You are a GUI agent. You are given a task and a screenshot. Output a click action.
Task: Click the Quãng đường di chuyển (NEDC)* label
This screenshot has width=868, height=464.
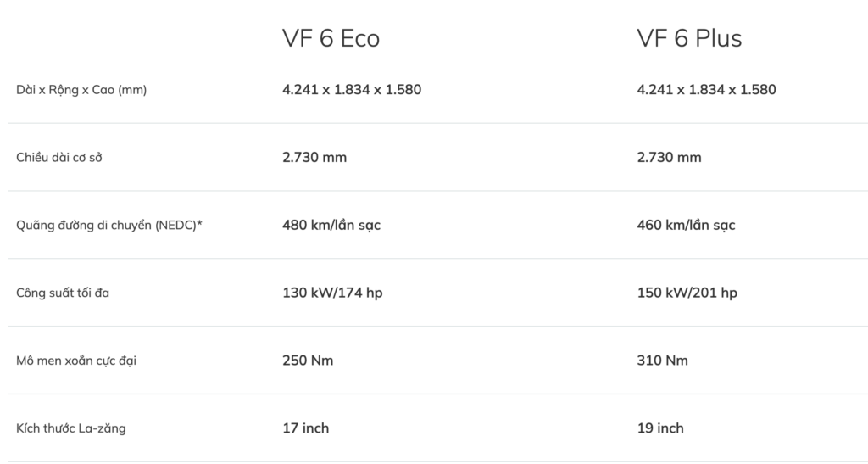pos(108,226)
